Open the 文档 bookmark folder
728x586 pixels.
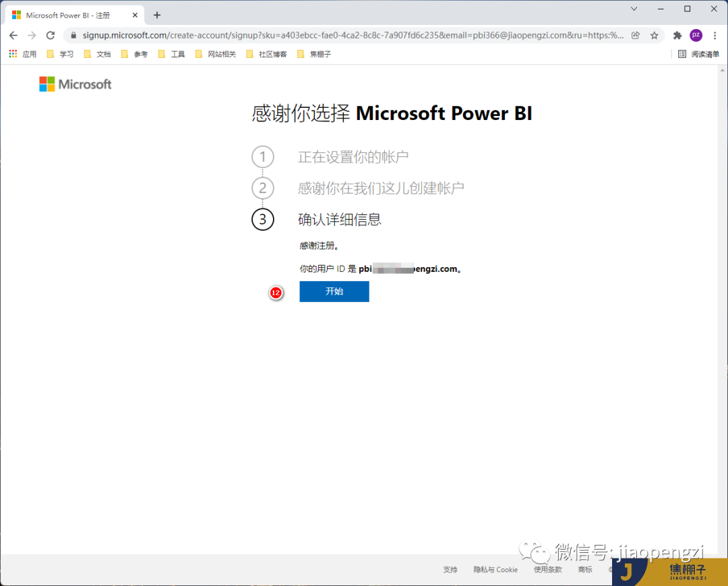coord(97,55)
